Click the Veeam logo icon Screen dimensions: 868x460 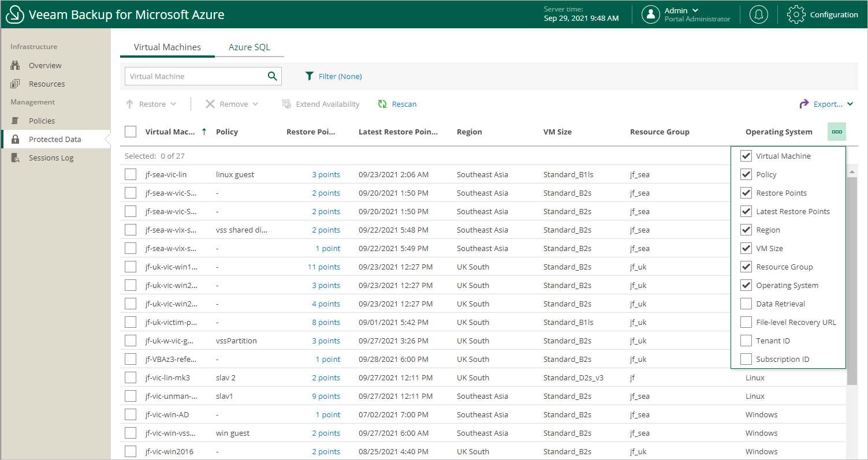click(14, 14)
